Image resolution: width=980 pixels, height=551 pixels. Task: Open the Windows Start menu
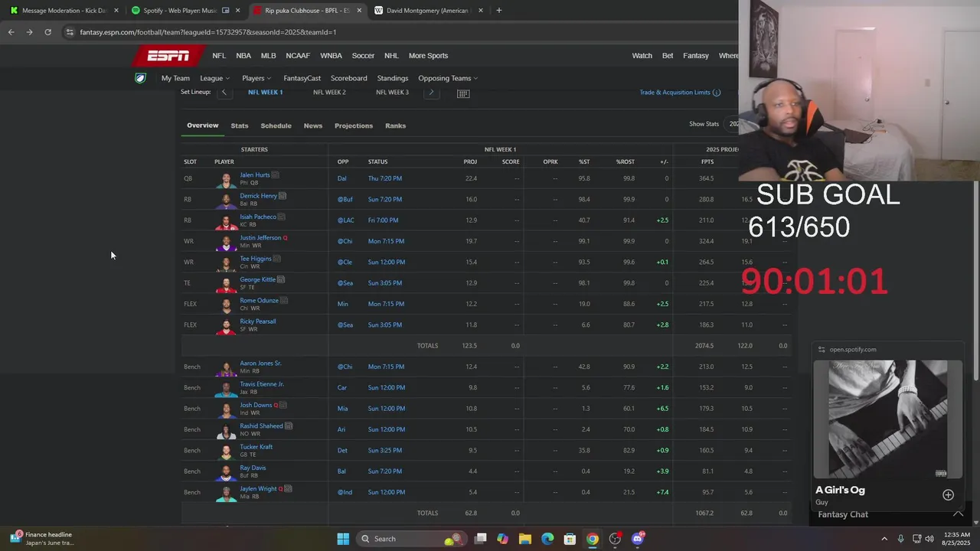point(343,539)
